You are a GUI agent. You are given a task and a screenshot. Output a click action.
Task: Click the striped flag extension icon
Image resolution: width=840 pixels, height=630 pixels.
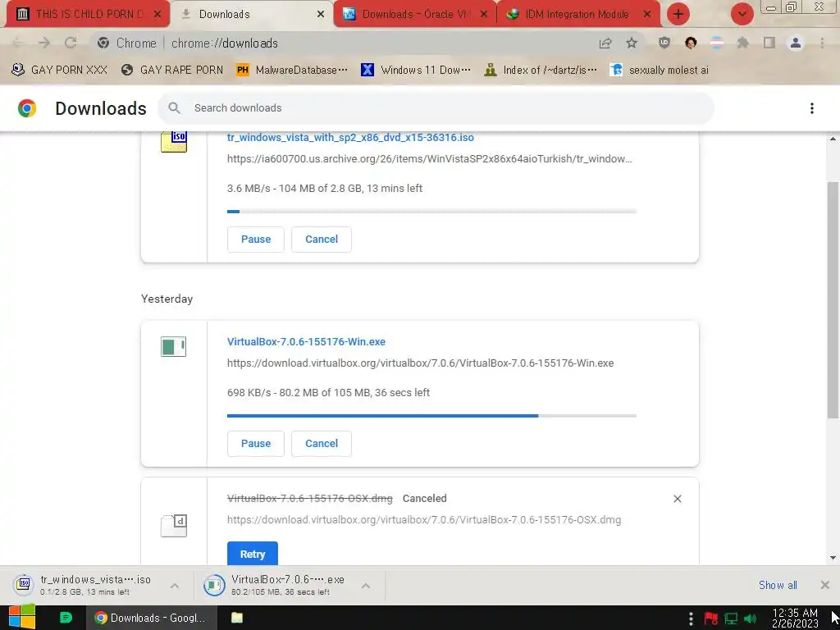coord(717,43)
